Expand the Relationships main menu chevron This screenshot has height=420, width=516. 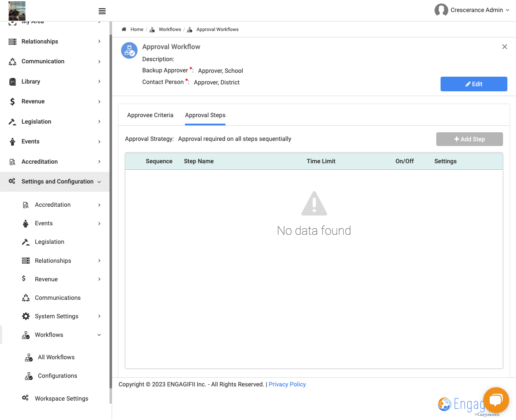(x=100, y=41)
